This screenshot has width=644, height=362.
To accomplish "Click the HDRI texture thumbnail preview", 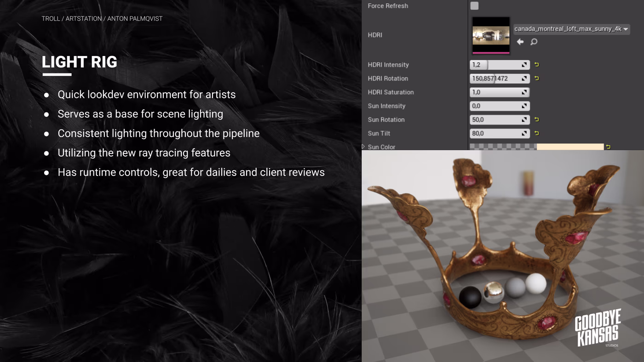I will tap(491, 35).
